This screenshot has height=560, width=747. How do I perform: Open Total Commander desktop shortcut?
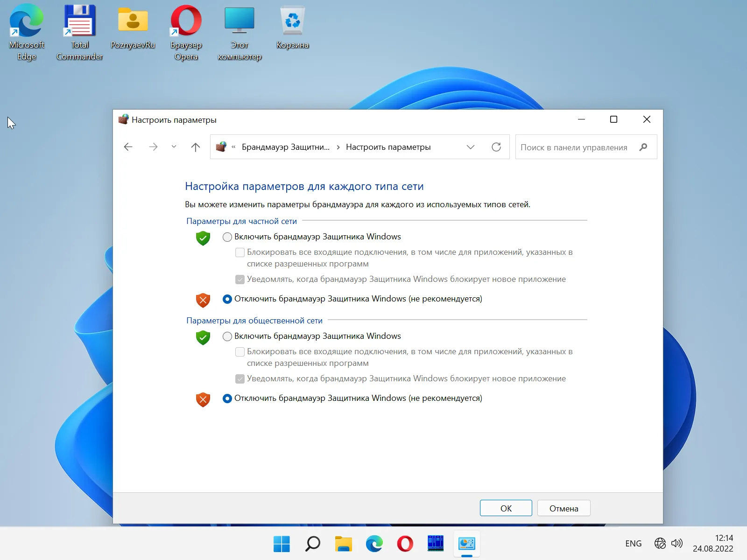tap(79, 33)
